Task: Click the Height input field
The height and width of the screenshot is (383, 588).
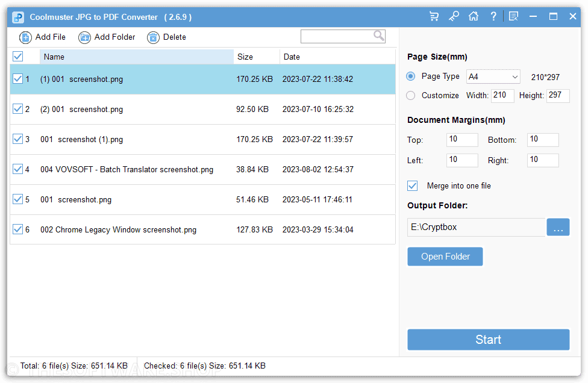Action: click(x=558, y=96)
